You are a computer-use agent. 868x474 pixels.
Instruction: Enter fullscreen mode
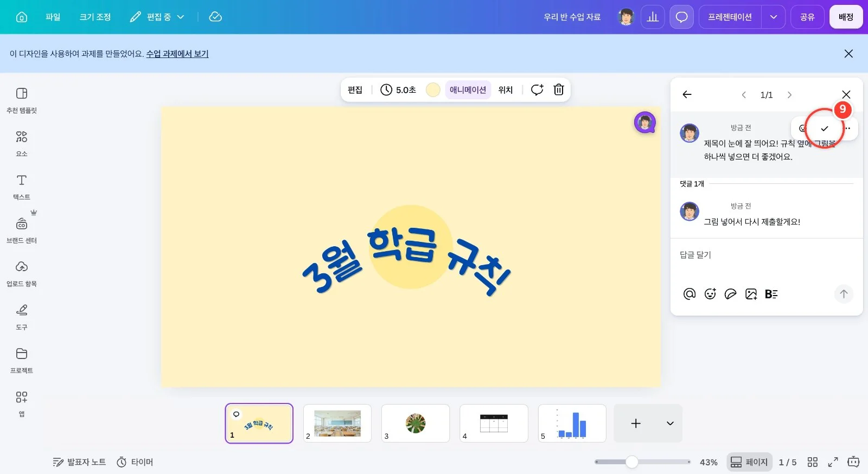[833, 462]
